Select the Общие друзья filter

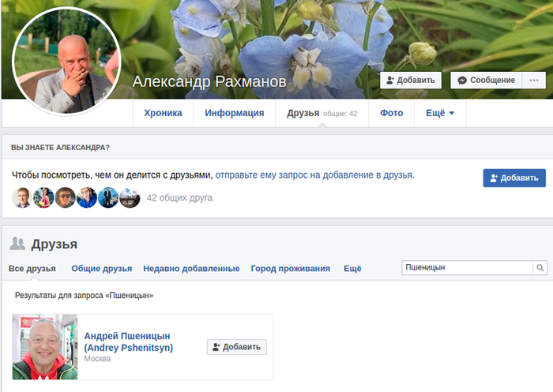(x=101, y=269)
